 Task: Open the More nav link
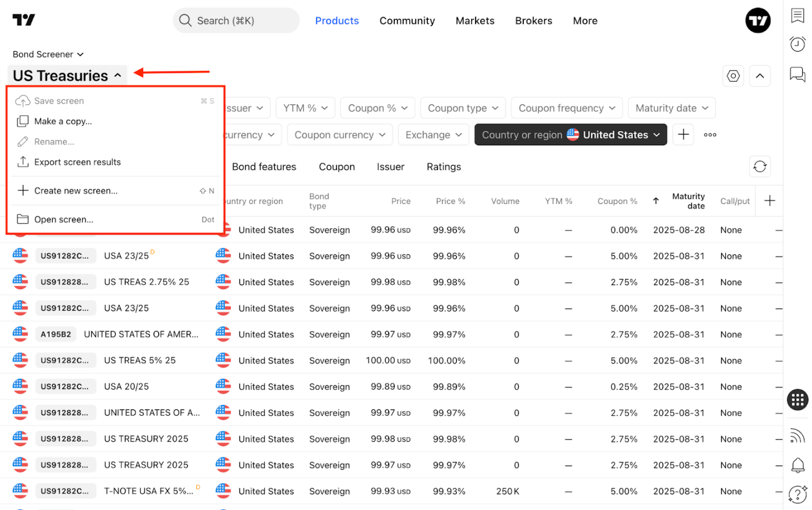pos(585,20)
